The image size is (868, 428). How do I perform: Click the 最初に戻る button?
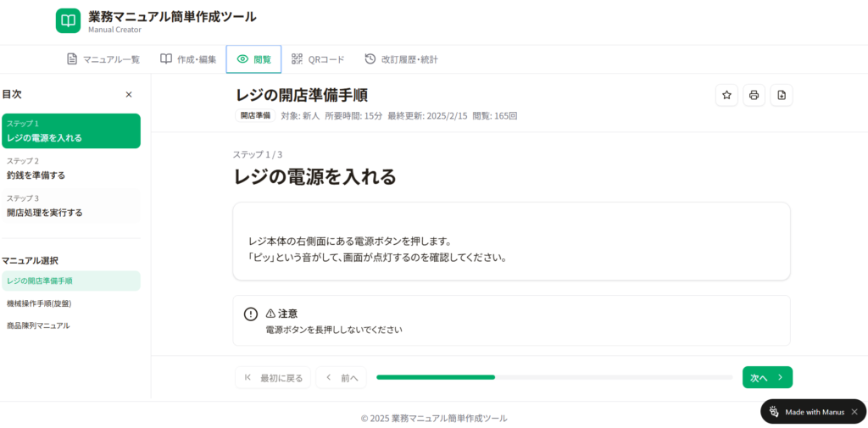pos(273,378)
